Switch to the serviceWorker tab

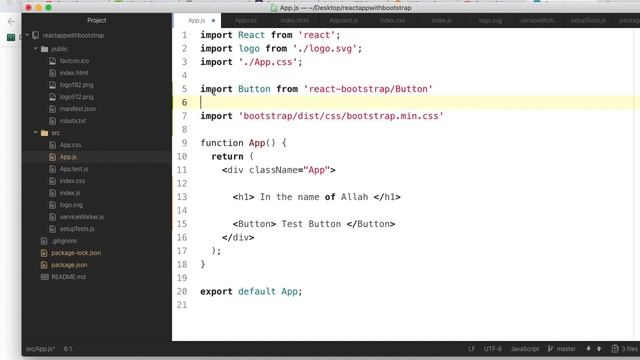click(539, 20)
